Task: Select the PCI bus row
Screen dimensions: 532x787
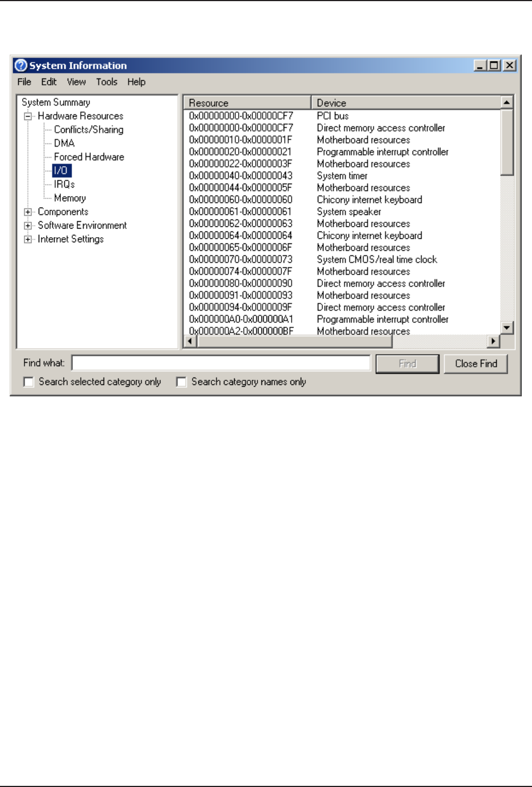Action: click(x=342, y=116)
